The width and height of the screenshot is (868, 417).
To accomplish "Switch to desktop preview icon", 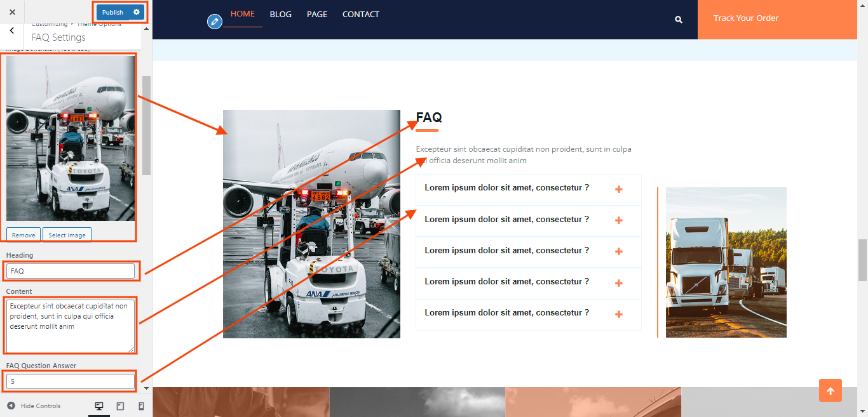I will (99, 406).
